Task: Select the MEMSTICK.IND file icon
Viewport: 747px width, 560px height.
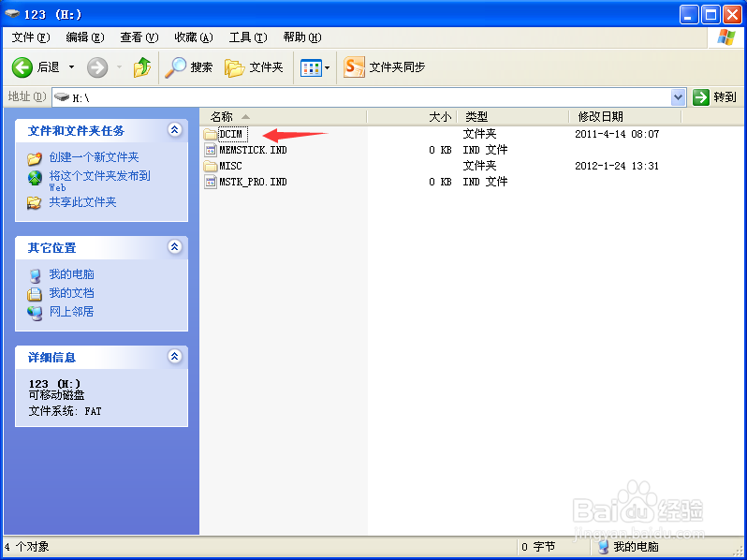Action: coord(210,150)
